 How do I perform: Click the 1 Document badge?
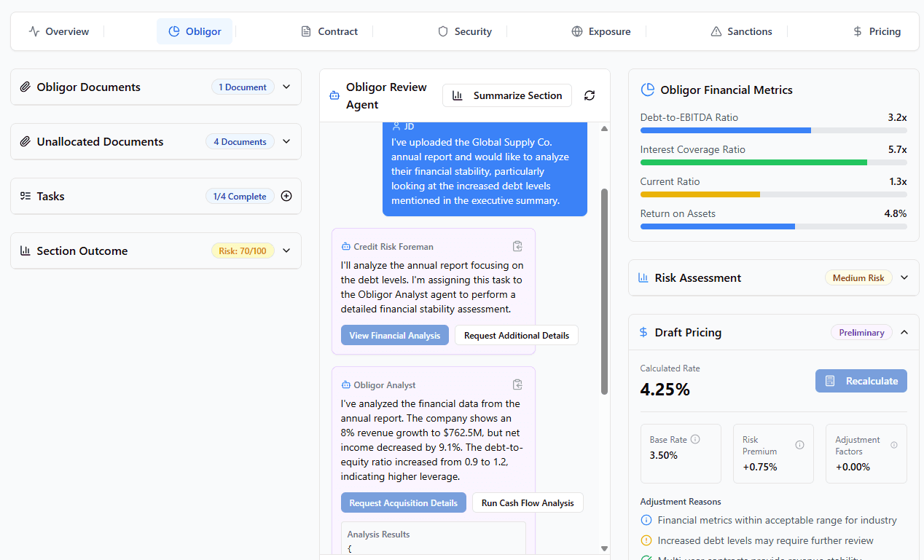click(x=243, y=87)
